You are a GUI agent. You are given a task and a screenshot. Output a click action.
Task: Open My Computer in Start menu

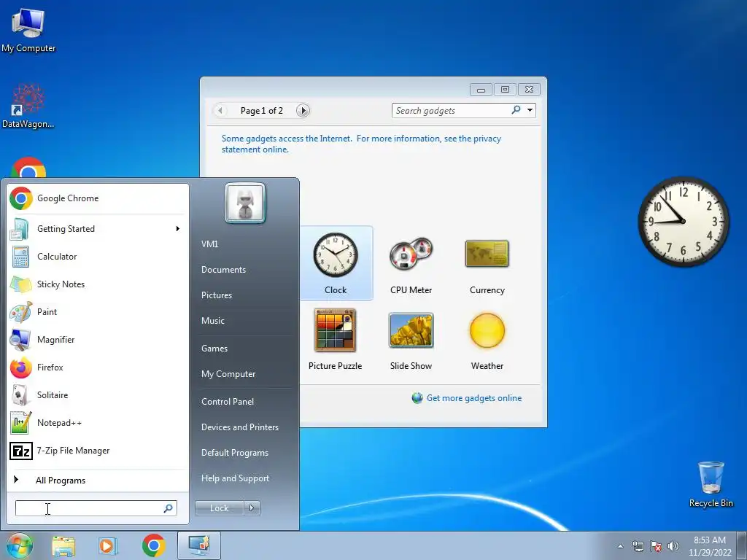pos(228,374)
